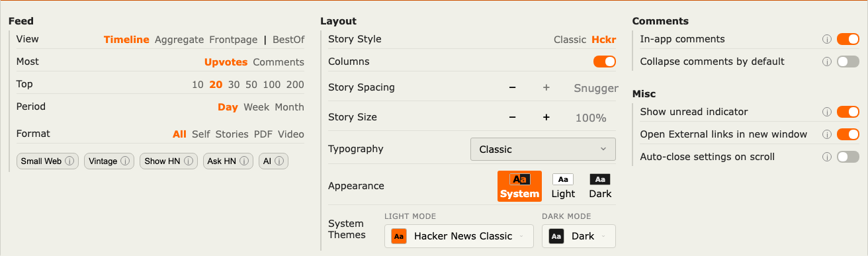The image size is (868, 256).
Task: Show info for In-app comments
Action: pyautogui.click(x=826, y=39)
